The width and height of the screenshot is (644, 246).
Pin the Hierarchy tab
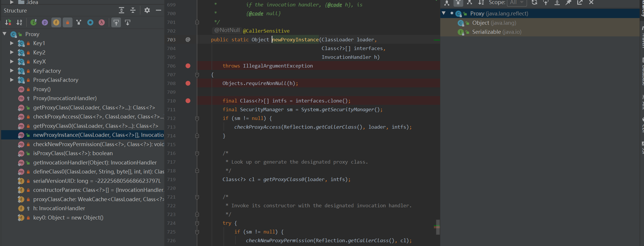569,3
